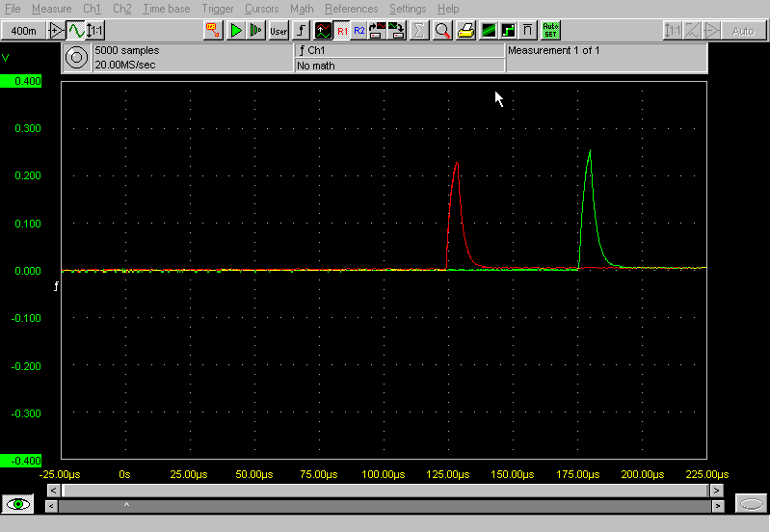The height and width of the screenshot is (532, 770).
Task: Open the magnifying glass zoom tool
Action: pos(442,31)
